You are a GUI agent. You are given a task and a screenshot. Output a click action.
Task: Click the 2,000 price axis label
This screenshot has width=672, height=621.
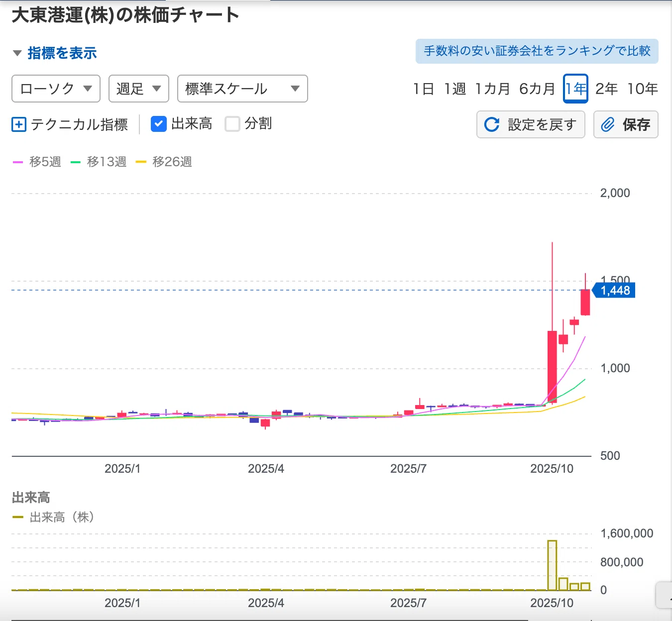point(615,193)
